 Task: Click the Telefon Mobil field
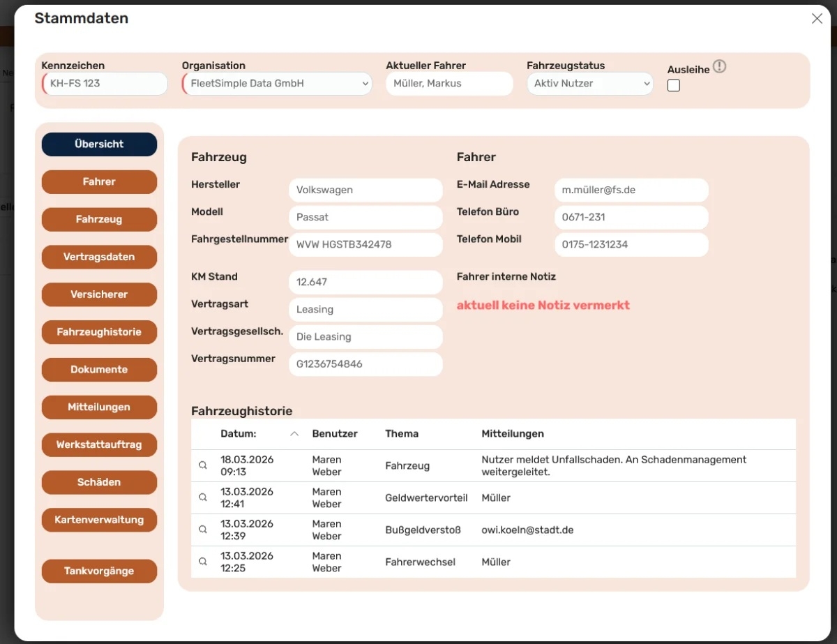click(x=631, y=244)
